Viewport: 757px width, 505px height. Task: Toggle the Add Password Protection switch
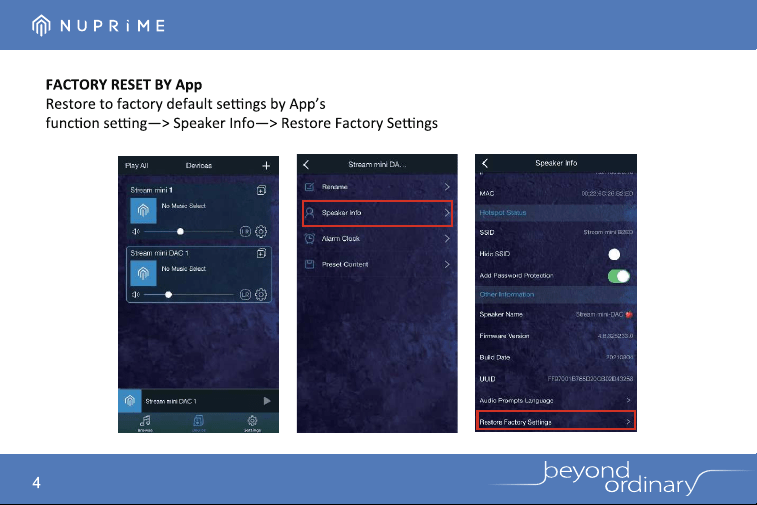(x=619, y=276)
